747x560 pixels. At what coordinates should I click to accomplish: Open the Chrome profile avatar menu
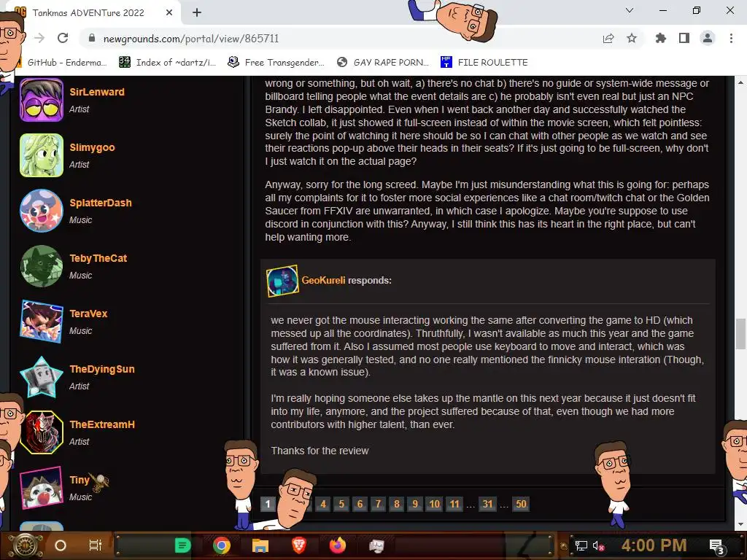708,38
